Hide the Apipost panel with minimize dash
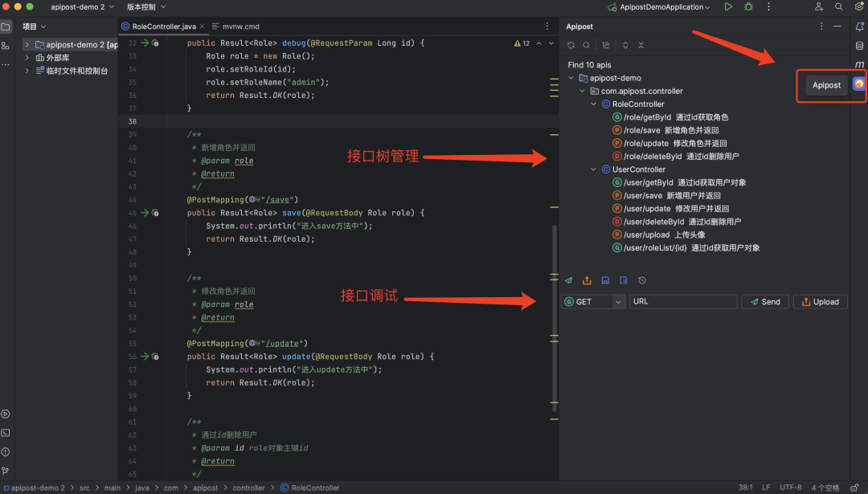Screen dimensions: 868x494 click(837, 27)
